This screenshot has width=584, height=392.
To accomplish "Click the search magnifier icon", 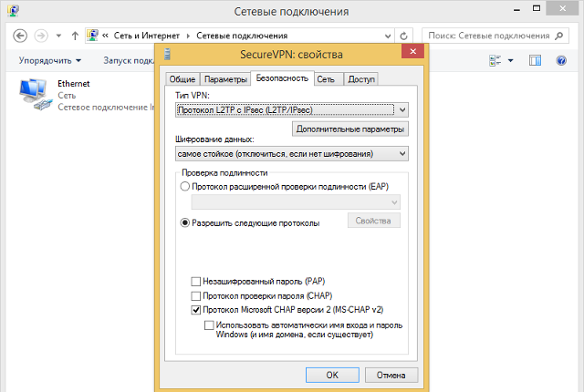I will point(558,36).
